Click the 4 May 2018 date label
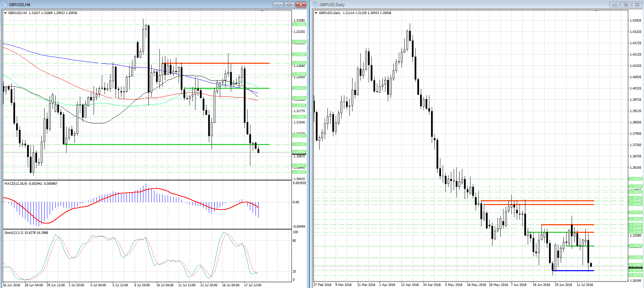Screen dimensions: 644x288 454,285
